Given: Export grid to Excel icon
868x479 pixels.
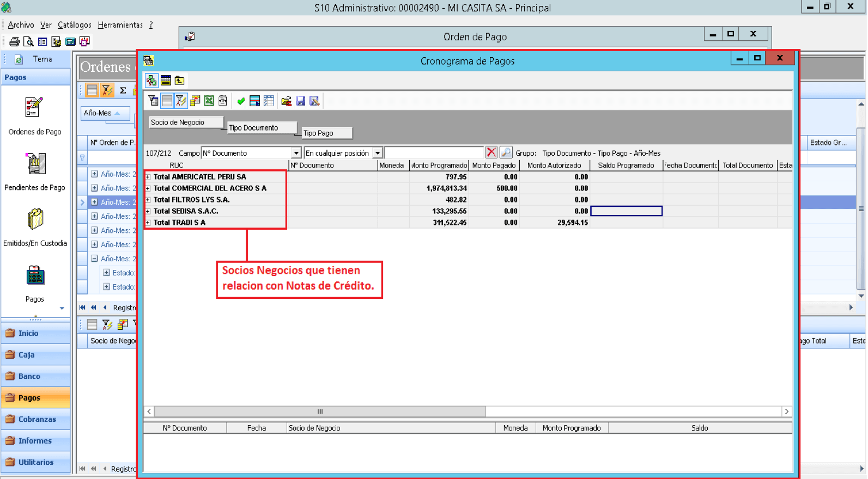Looking at the screenshot, I should point(209,101).
